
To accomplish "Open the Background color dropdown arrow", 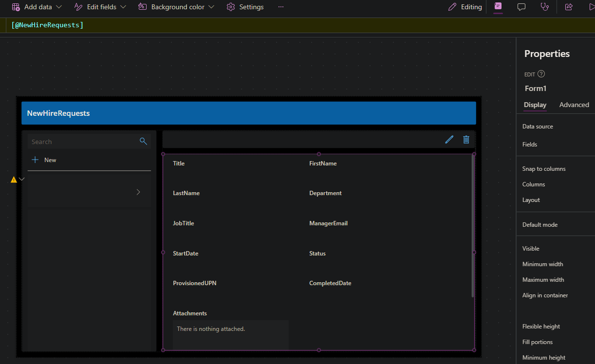I will click(211, 7).
